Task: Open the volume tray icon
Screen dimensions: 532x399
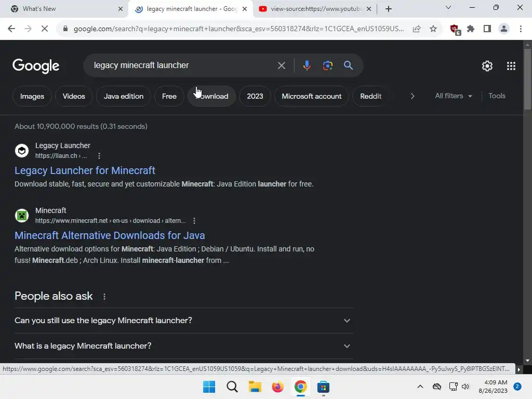Action: tap(465, 387)
